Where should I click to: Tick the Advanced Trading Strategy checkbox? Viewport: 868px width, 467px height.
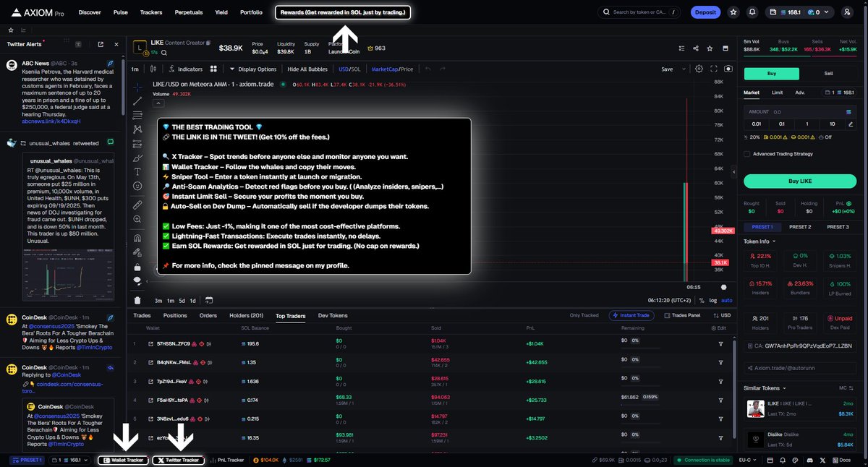coord(746,153)
